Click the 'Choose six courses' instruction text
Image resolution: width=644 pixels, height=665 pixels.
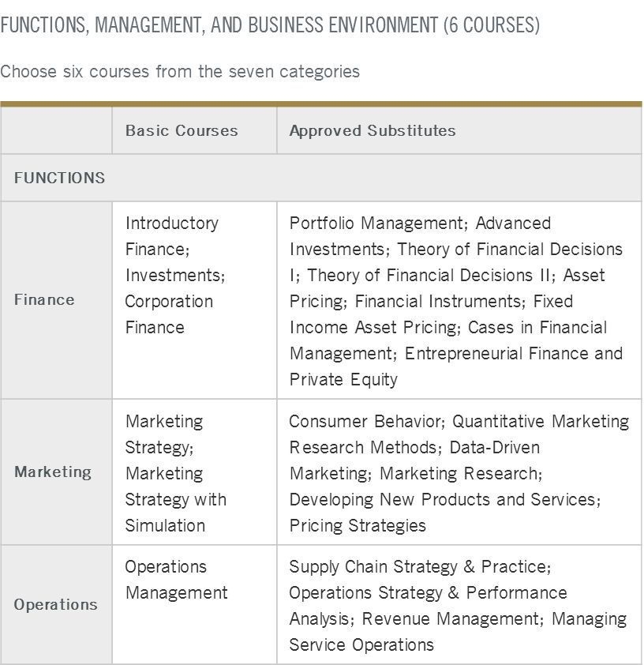180,72
